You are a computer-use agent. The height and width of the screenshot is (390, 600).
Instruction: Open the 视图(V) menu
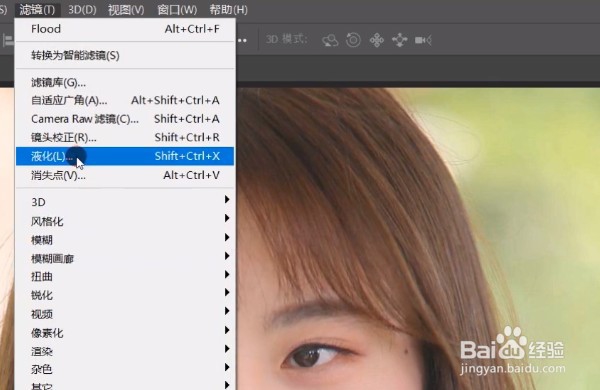pos(126,9)
